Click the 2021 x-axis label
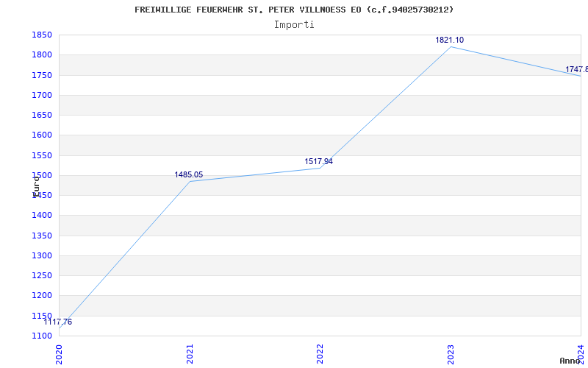This screenshot has height=368, width=588. 190,355
